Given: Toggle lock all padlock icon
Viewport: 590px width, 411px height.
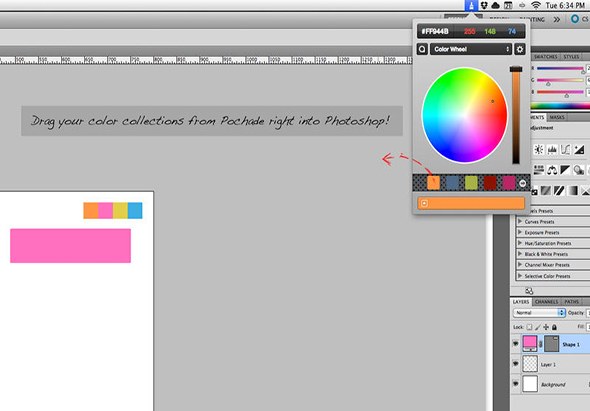Looking at the screenshot, I should pyautogui.click(x=554, y=327).
